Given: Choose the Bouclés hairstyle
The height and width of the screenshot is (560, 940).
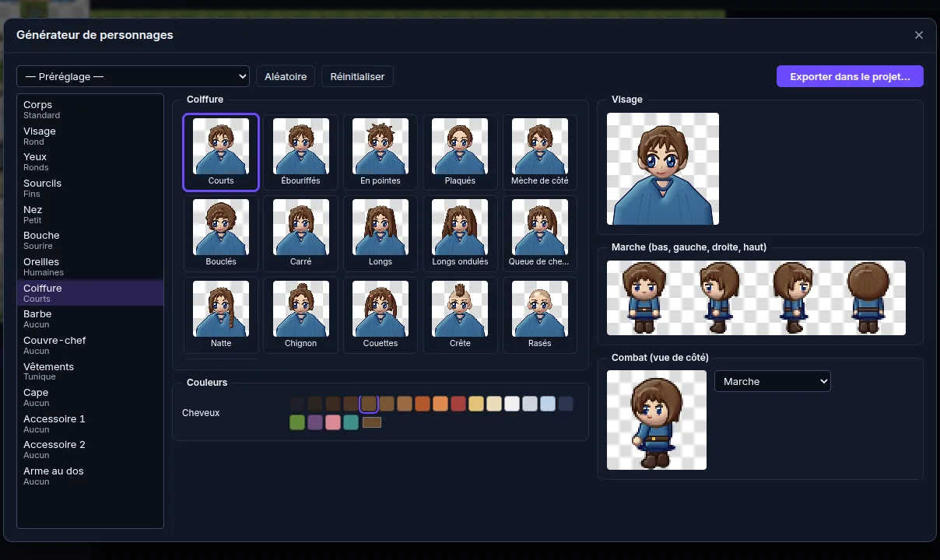Looking at the screenshot, I should tap(221, 233).
